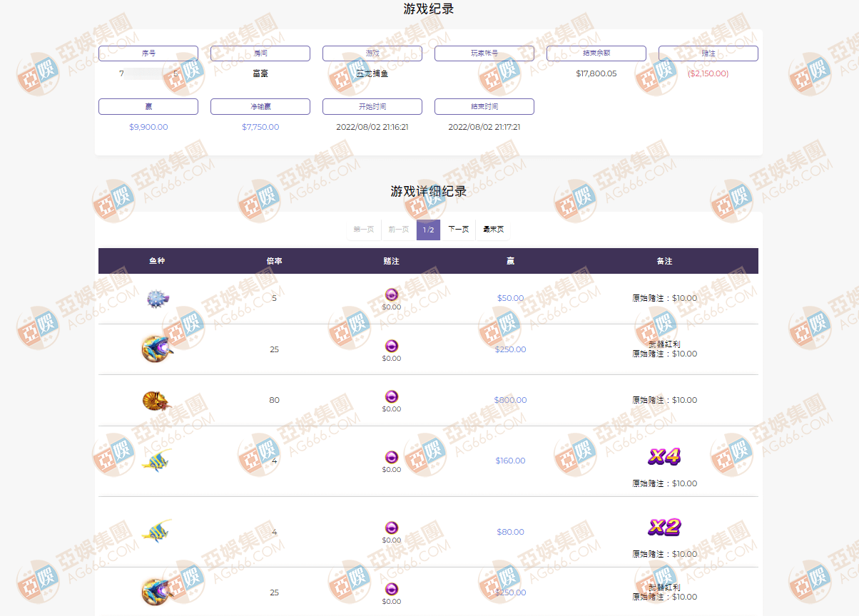The width and height of the screenshot is (859, 616).
Task: Click the x2 multiplier icon
Action: (664, 527)
